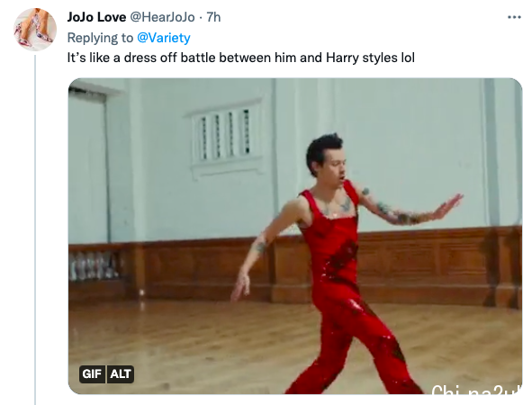532x405 pixels.
Task: Click the 'Replying to' label text
Action: [x=100, y=38]
